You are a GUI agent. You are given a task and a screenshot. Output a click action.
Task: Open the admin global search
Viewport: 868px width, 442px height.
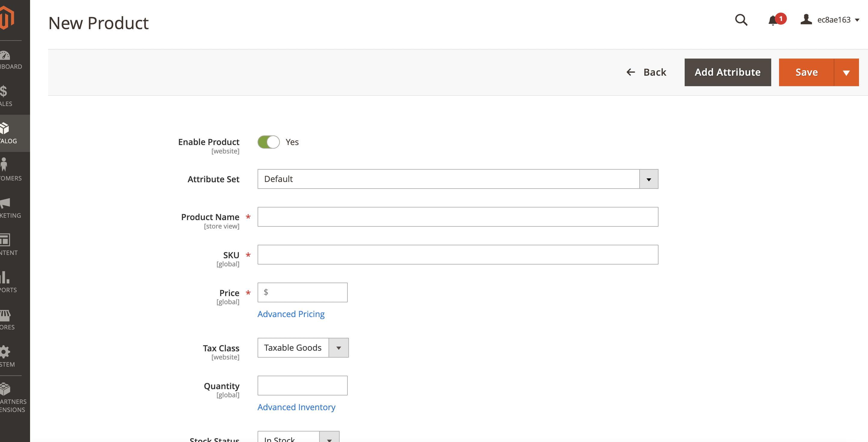tap(741, 20)
